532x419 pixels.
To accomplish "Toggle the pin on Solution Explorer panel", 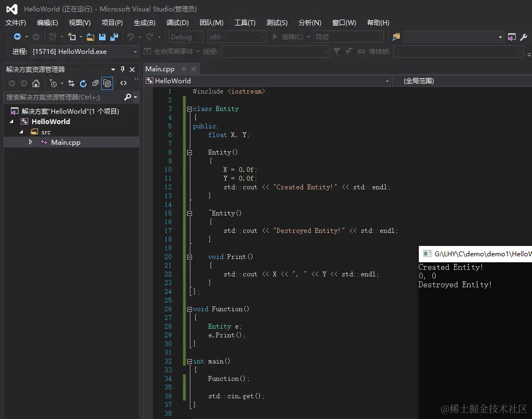I will click(x=122, y=69).
